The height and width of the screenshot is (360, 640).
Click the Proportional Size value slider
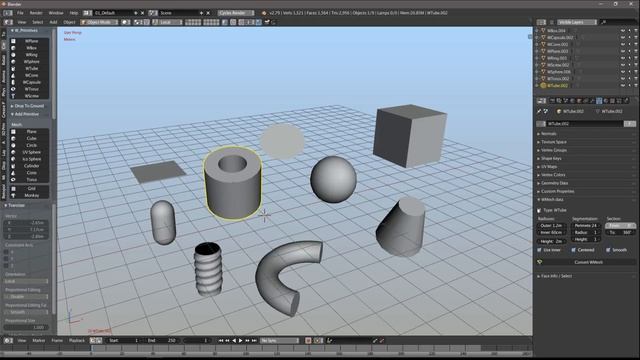(26, 327)
